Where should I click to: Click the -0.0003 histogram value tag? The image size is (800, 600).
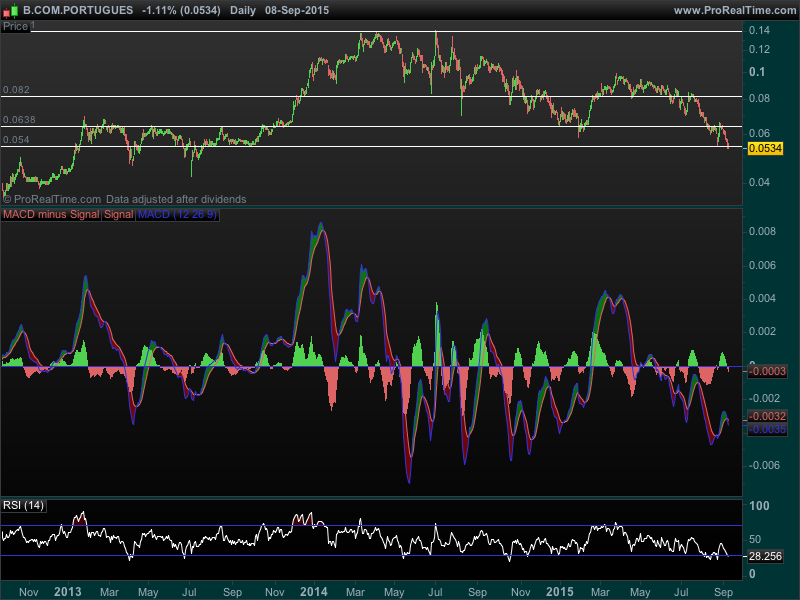click(765, 371)
